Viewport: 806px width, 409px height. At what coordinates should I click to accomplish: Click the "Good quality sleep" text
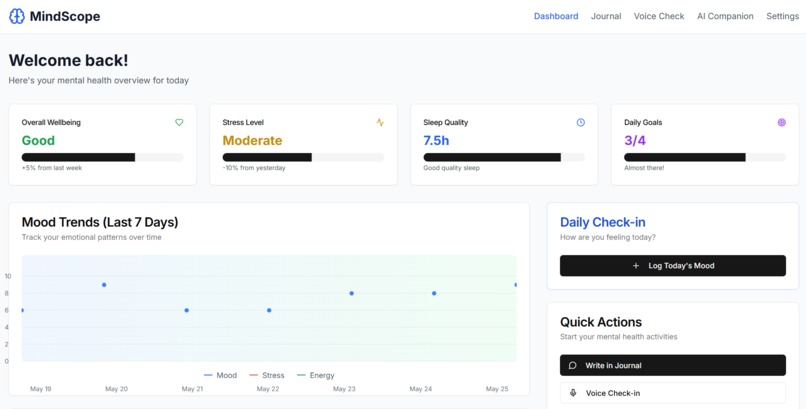451,168
